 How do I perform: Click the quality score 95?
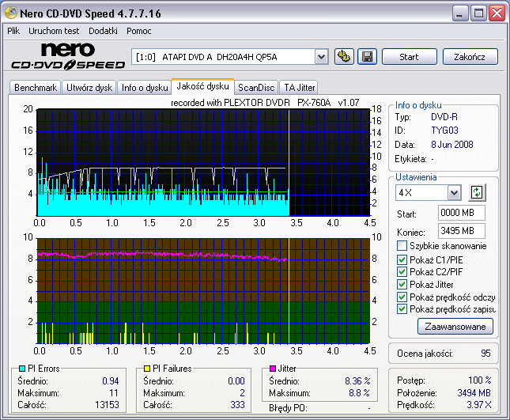pos(485,354)
